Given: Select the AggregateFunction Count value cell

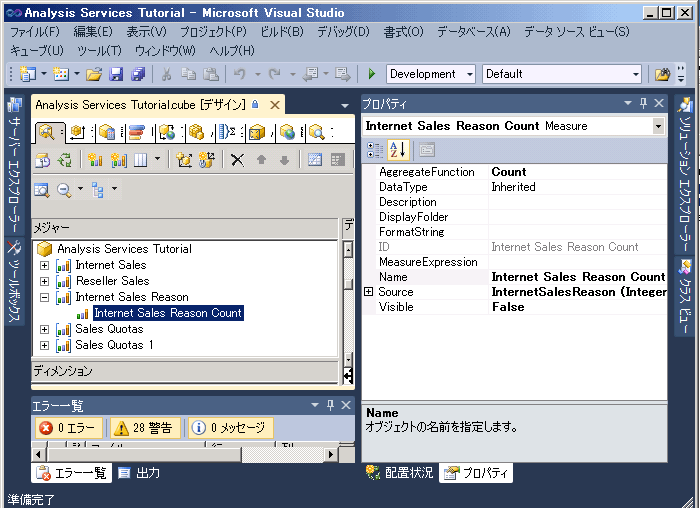Looking at the screenshot, I should 578,172.
